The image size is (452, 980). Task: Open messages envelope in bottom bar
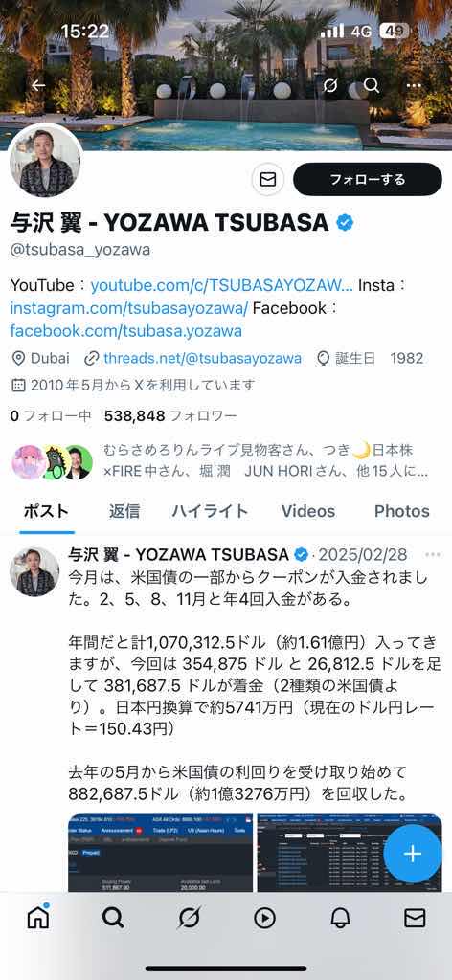click(x=415, y=918)
